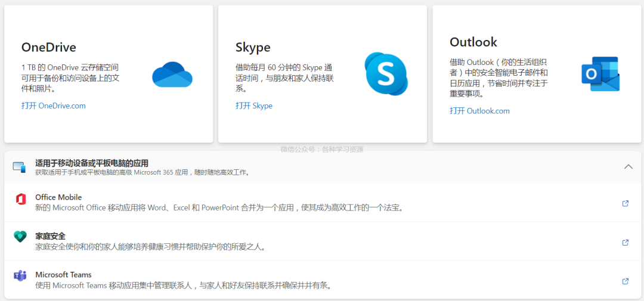This screenshot has height=301, width=644.
Task: Click the mobile devices section icon
Action: (19, 167)
